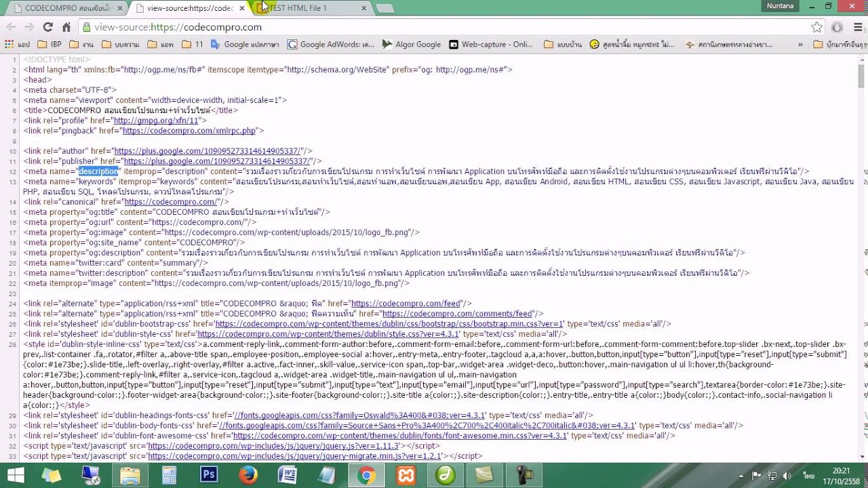868x488 pixels.
Task: Open the xmlrpc.php pingback link
Action: [x=189, y=131]
